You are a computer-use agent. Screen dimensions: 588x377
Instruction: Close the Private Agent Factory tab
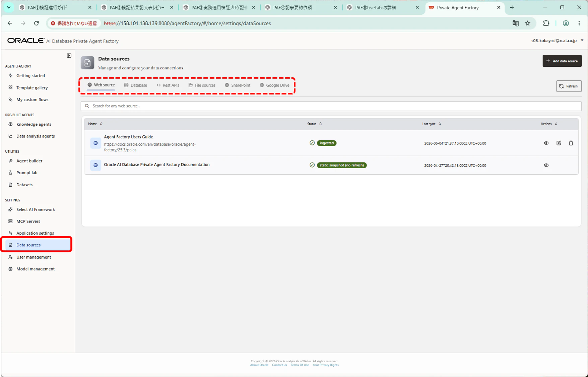[x=499, y=7]
